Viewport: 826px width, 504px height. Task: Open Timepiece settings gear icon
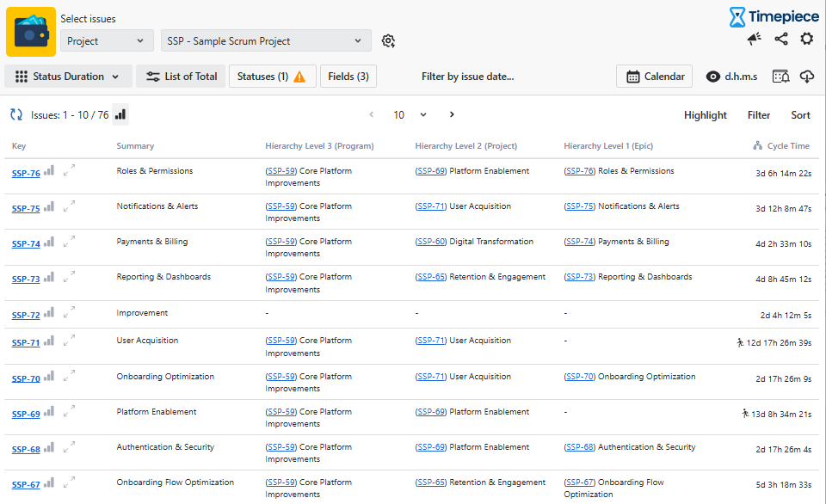click(x=806, y=39)
